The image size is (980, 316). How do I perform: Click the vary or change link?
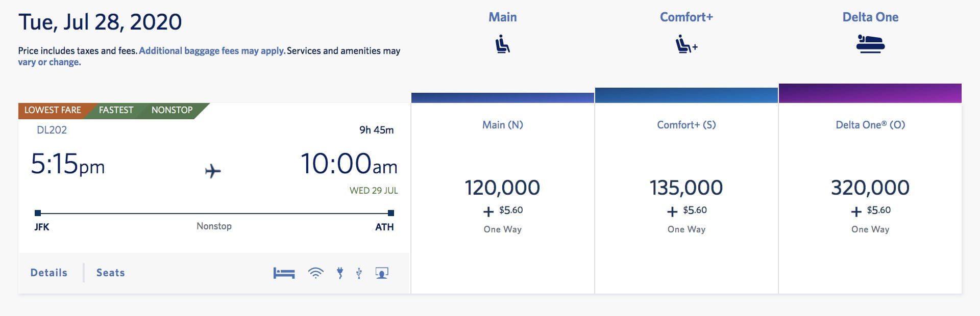[x=49, y=62]
